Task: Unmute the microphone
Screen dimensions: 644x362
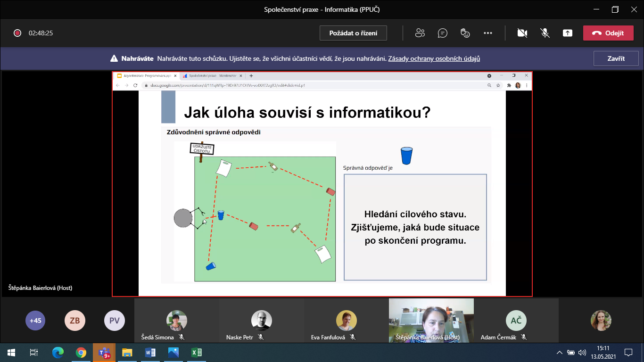Action: click(545, 33)
